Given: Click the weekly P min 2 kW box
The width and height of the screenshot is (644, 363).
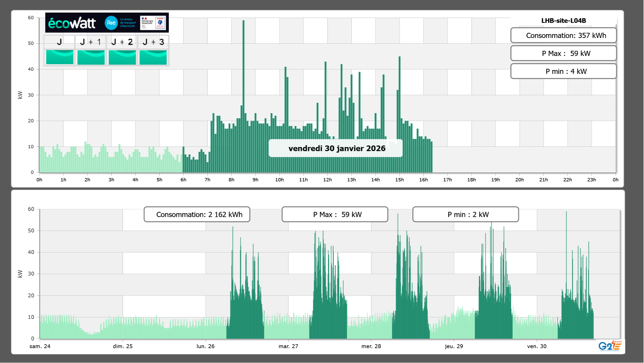Looking at the screenshot, I should 465,214.
